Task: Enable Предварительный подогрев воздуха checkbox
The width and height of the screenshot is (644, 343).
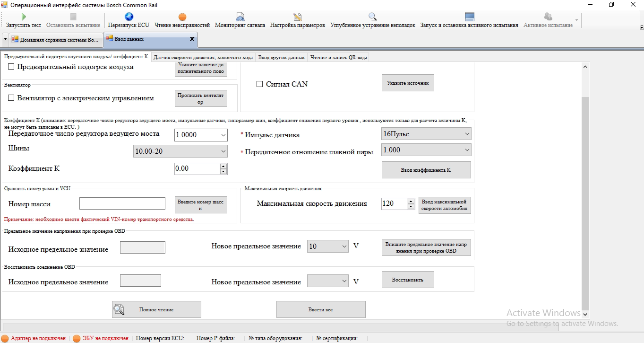Action: click(11, 67)
